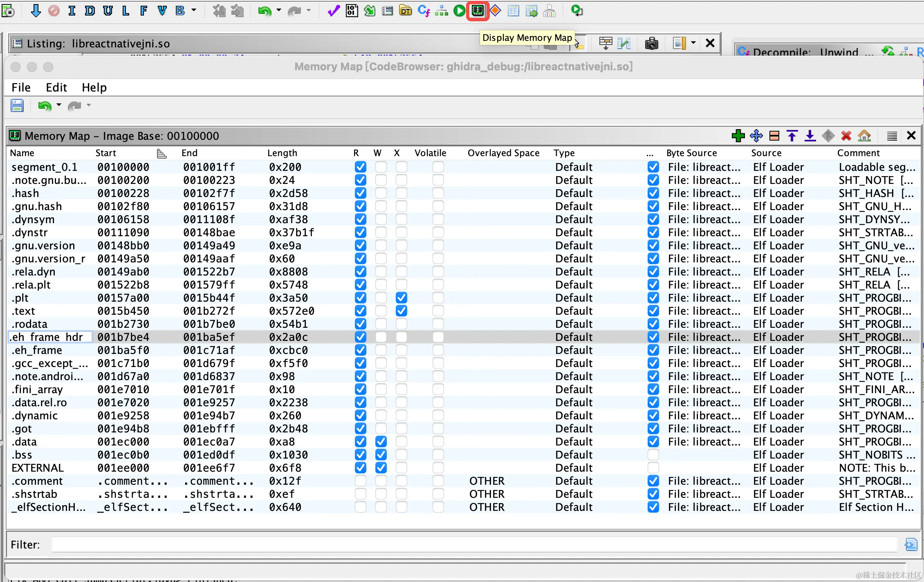Click the 'I' instruction navigation icon
The image size is (924, 582).
[x=72, y=11]
